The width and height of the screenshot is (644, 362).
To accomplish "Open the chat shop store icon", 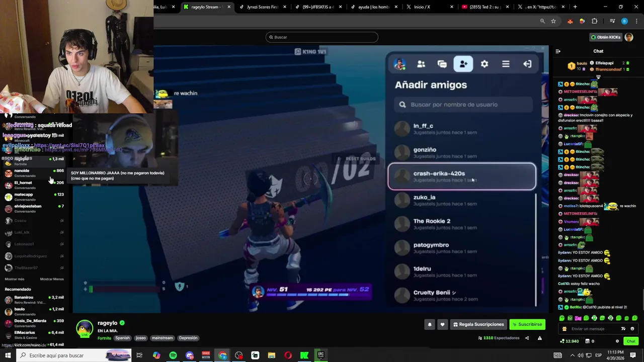I will pos(587,341).
